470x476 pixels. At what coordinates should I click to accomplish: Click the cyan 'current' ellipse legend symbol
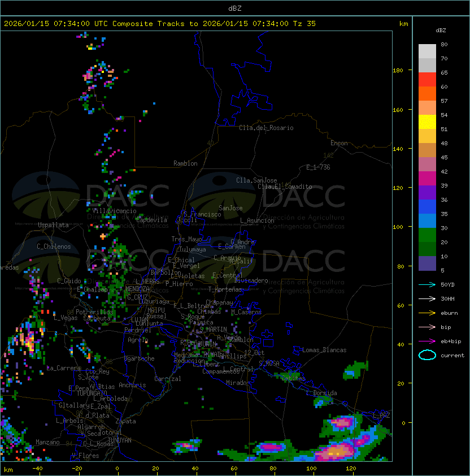427,355
